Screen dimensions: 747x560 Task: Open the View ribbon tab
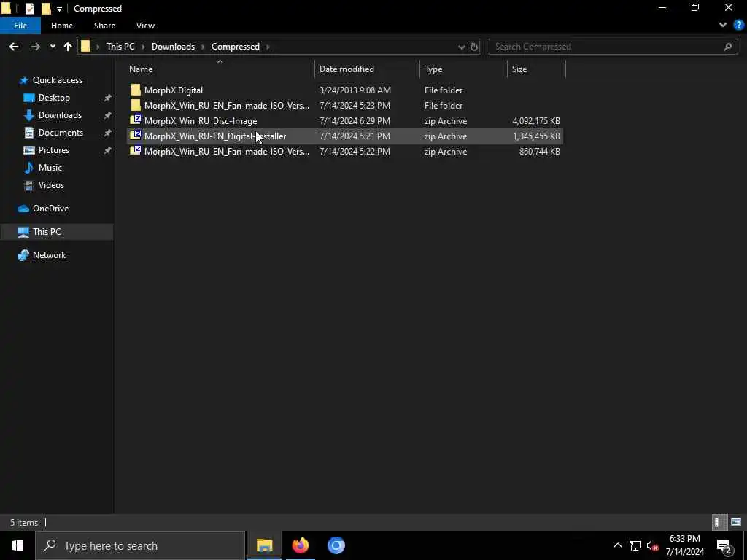point(145,26)
